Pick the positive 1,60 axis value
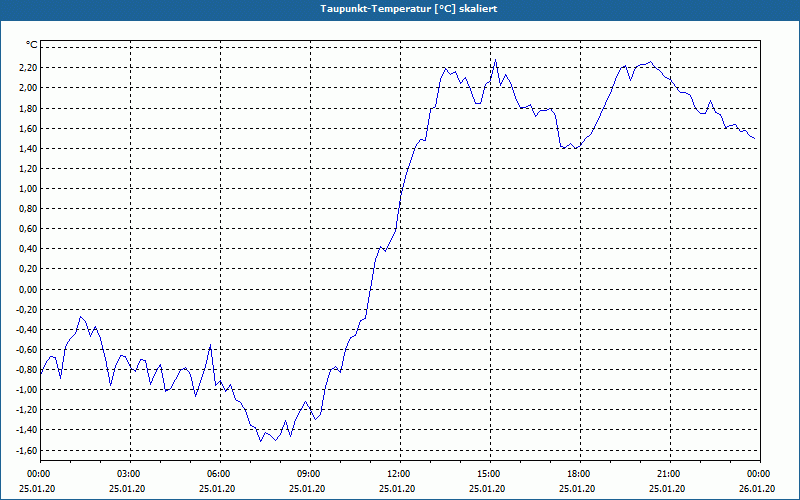800x500 pixels. (29, 128)
